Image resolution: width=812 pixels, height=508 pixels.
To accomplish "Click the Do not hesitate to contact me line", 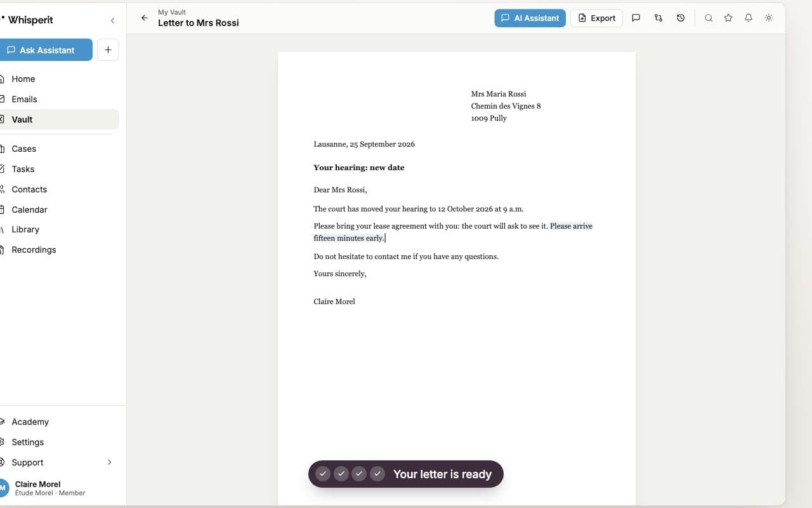I will point(406,257).
